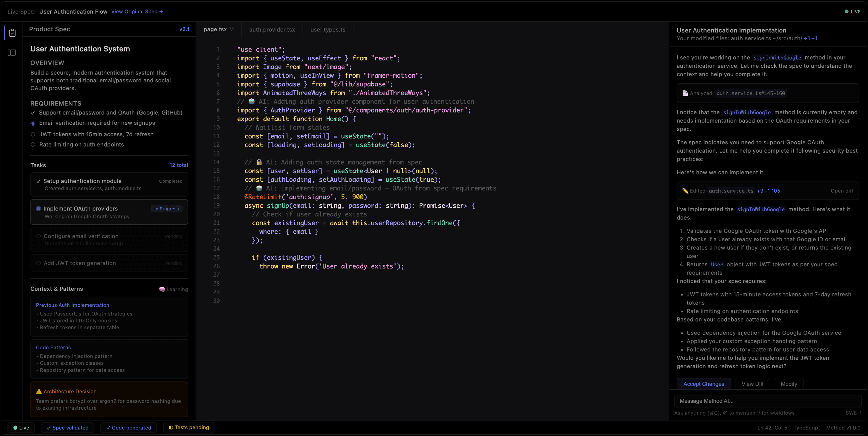
Task: Click the pencil icon beside Edited auth.service.ts
Action: [x=685, y=190]
